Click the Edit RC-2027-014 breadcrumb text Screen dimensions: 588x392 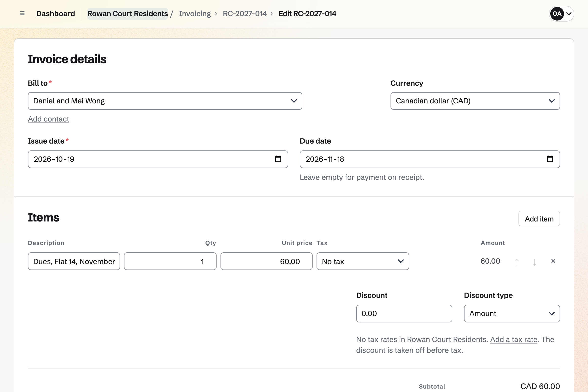[307, 13]
